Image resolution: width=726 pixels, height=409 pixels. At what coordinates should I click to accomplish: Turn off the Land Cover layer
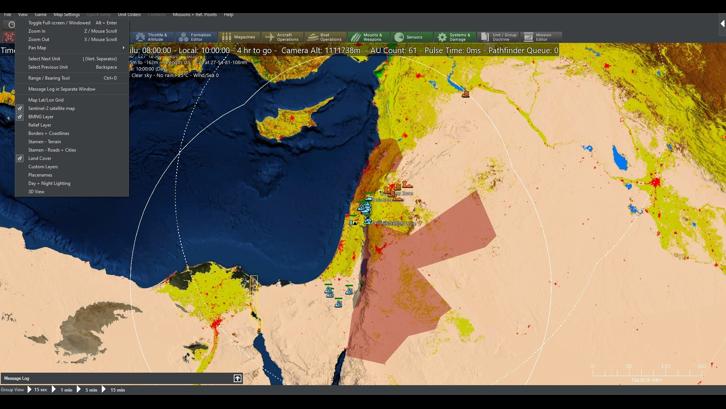(72, 158)
